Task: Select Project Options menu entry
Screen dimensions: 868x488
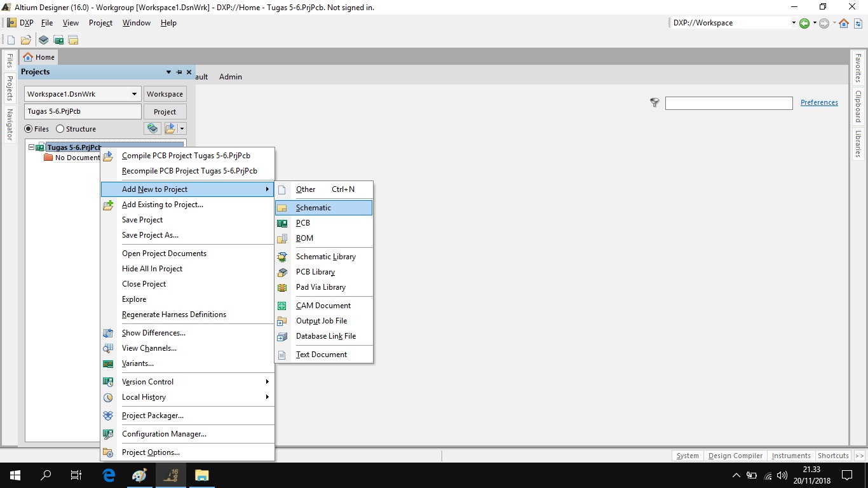Action: (x=187, y=452)
